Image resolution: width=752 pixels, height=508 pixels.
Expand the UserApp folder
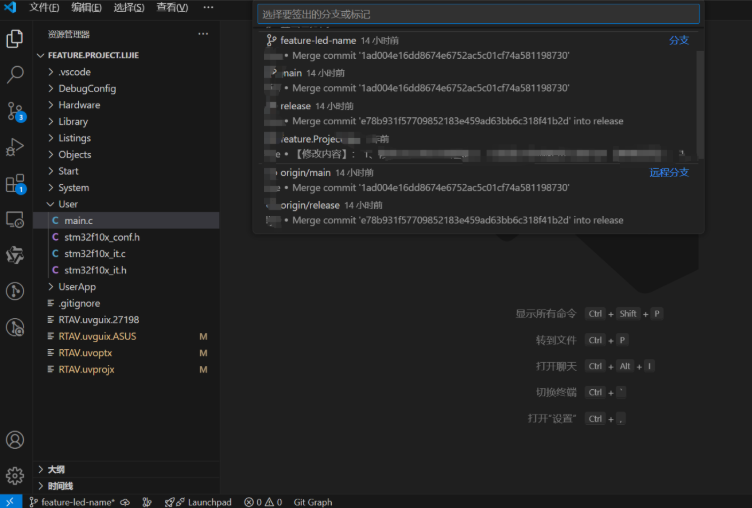(x=126, y=286)
